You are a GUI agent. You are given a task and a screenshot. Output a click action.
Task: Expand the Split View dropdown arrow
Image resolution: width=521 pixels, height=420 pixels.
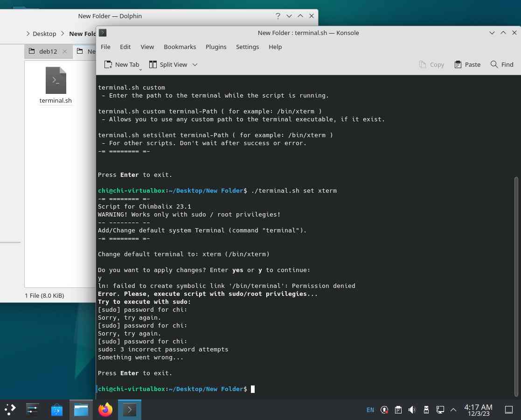pyautogui.click(x=195, y=64)
